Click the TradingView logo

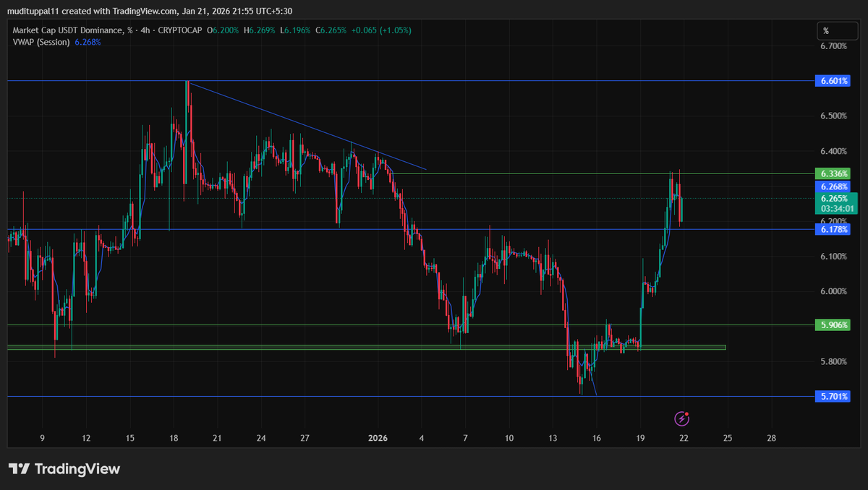coord(64,468)
